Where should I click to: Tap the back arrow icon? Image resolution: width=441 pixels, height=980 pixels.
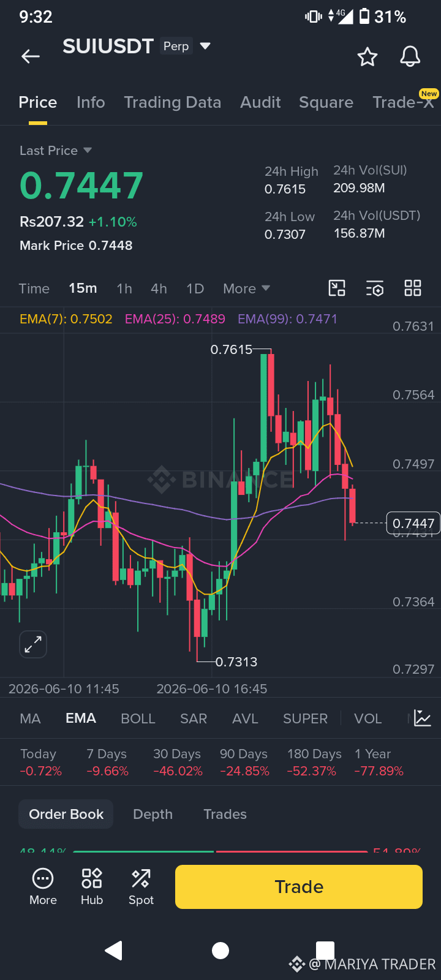tap(31, 56)
